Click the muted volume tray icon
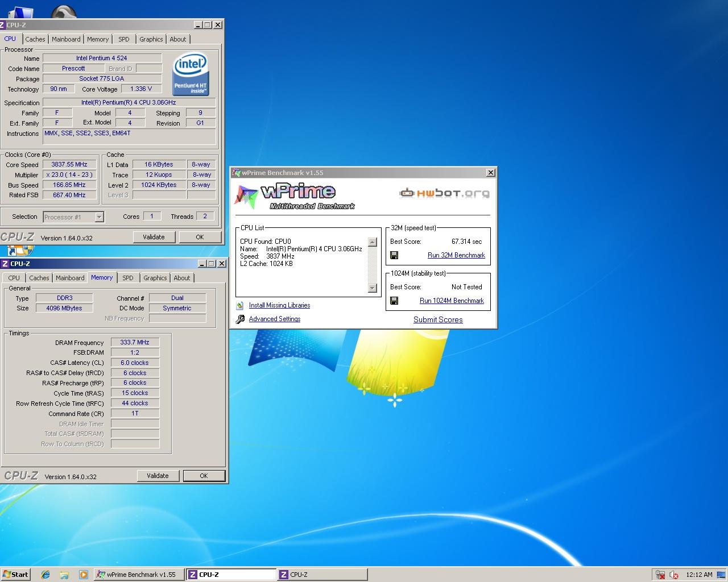This screenshot has width=728, height=582. point(675,575)
